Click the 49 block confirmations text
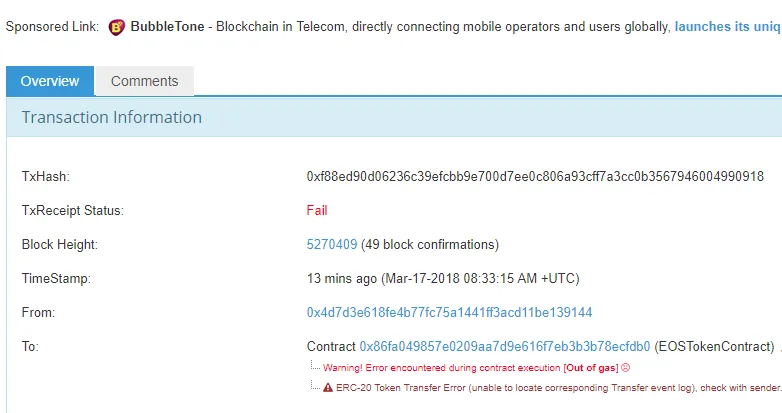This screenshot has height=413, width=782. [x=429, y=244]
